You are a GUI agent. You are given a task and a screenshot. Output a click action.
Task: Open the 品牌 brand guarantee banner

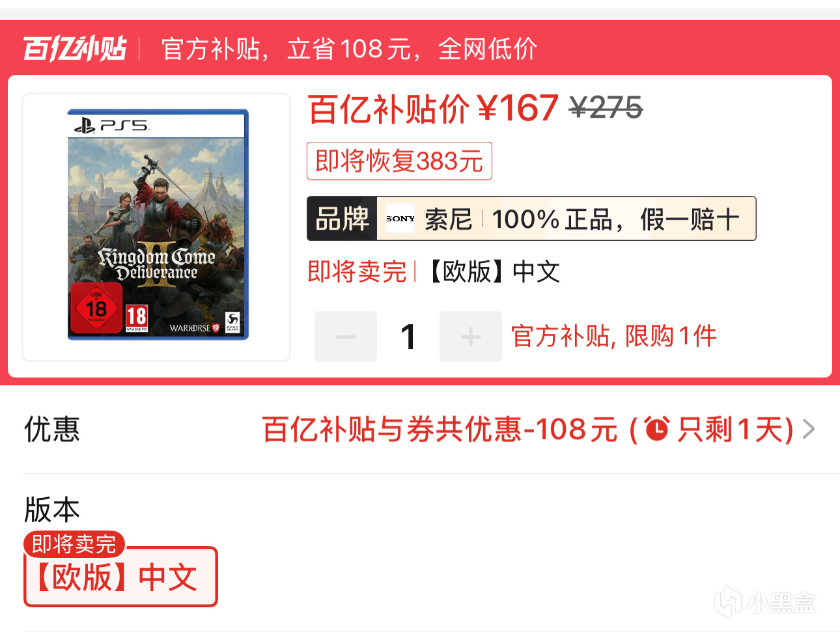pos(531,219)
